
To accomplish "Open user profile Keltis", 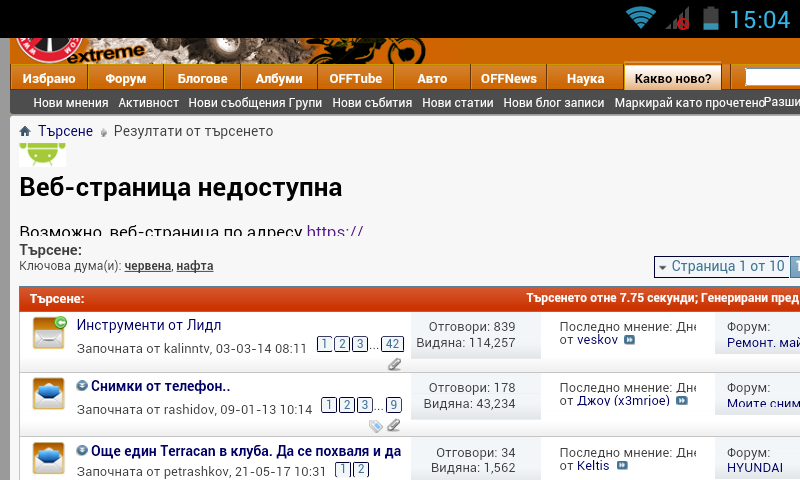I will coord(593,465).
